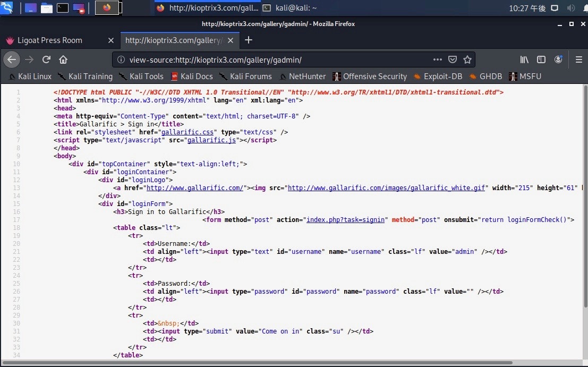Toggle the sidebar view
The width and height of the screenshot is (588, 367).
(x=541, y=59)
